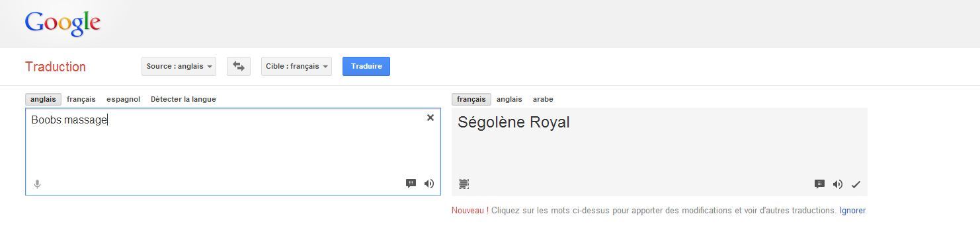Image resolution: width=980 pixels, height=247 pixels.
Task: Select espagnol as source language
Action: (x=124, y=99)
